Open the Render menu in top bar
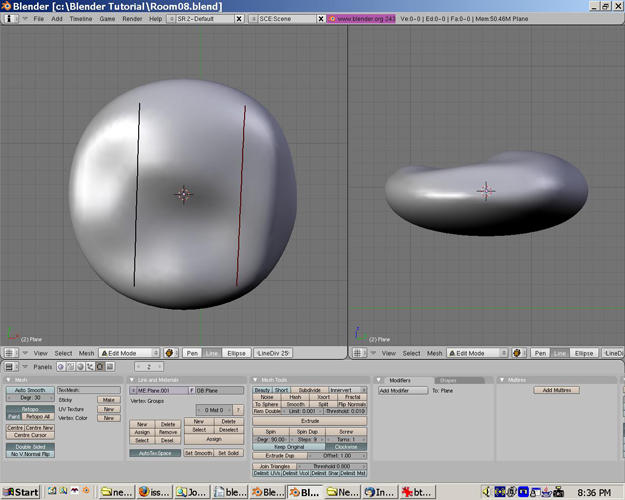Image resolution: width=625 pixels, height=500 pixels. pos(133,19)
